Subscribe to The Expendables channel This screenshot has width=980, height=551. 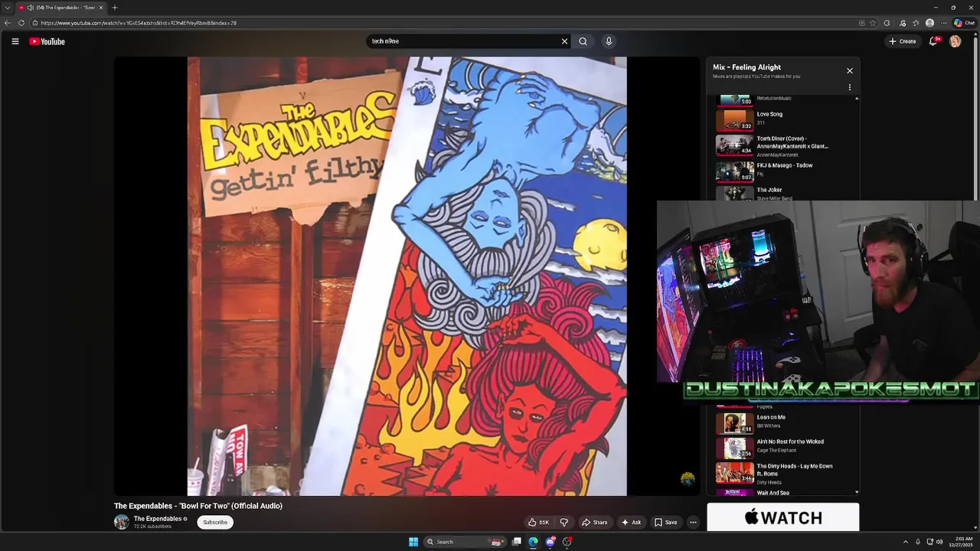[x=215, y=523]
